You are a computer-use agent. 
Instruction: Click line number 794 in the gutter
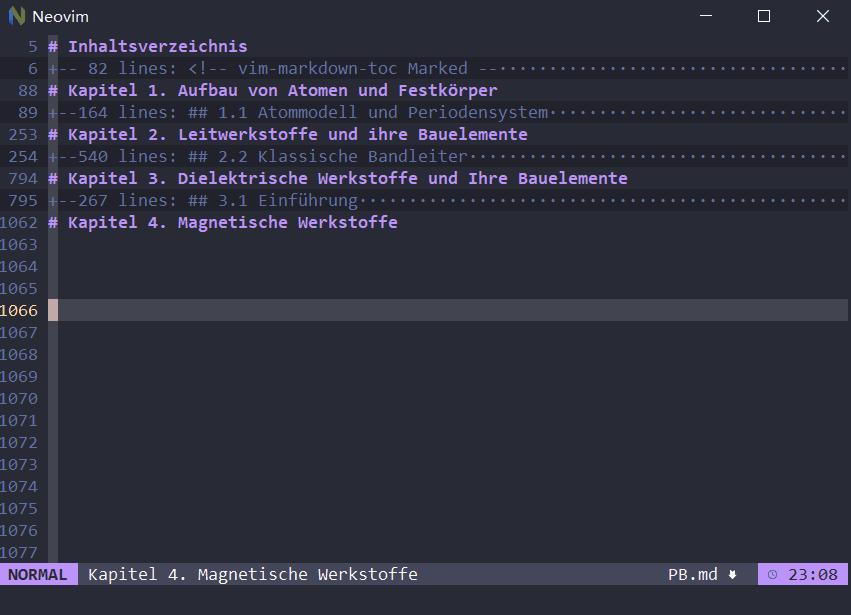[24, 178]
